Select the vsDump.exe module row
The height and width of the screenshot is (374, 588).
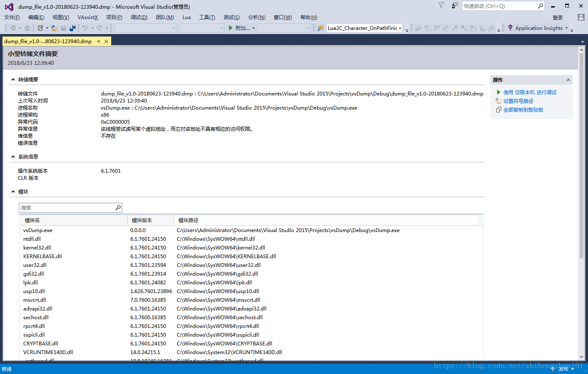coord(251,230)
